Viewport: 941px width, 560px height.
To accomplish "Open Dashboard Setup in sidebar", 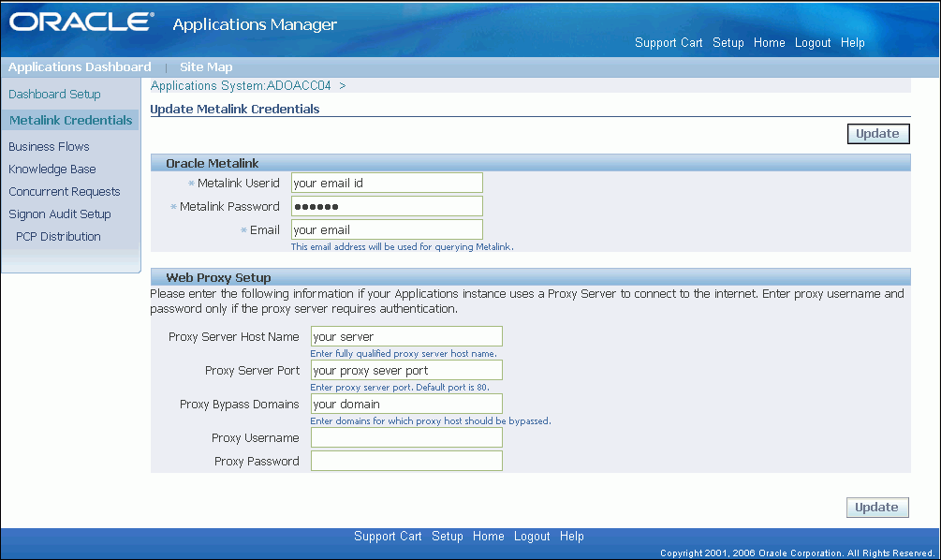I will tap(54, 95).
